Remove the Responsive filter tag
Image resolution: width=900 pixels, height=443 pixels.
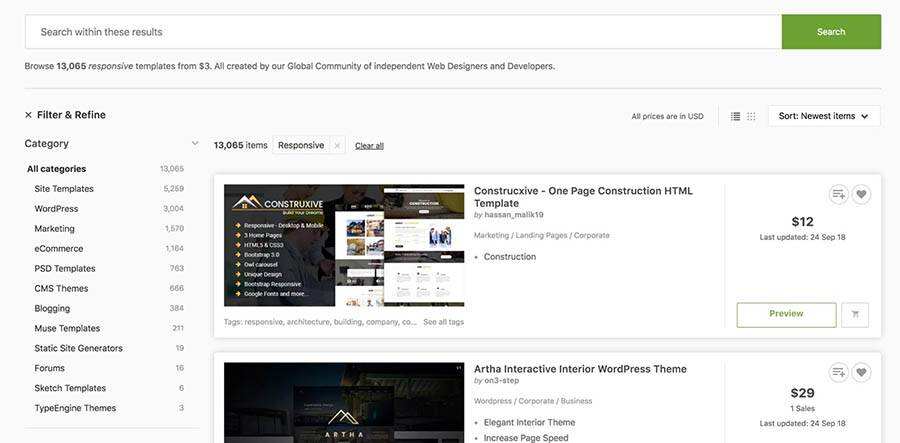(337, 145)
